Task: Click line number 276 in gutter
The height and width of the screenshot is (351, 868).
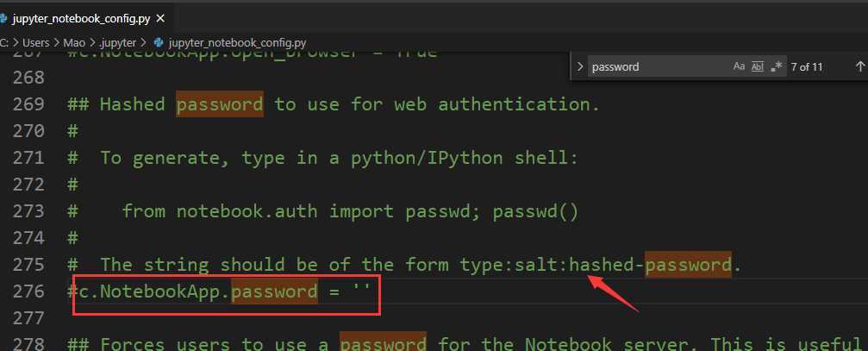Action: pos(28,291)
